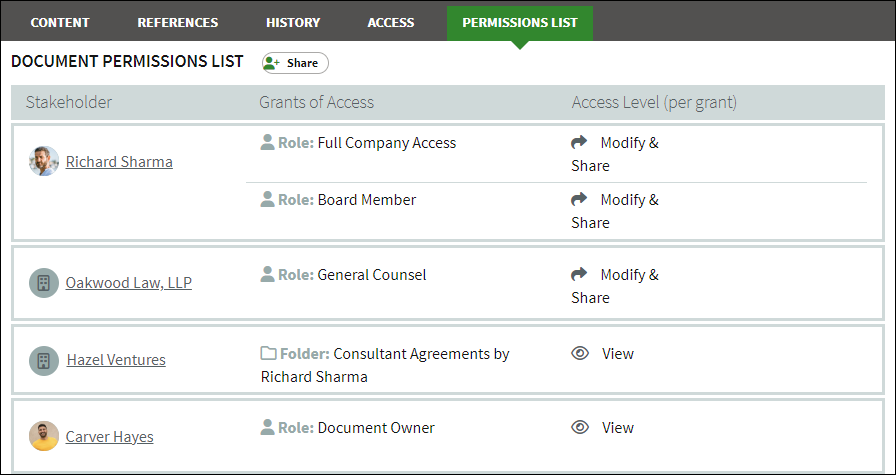Click the share arrow icon for Full Company Access
The image size is (896, 475).
[579, 142]
